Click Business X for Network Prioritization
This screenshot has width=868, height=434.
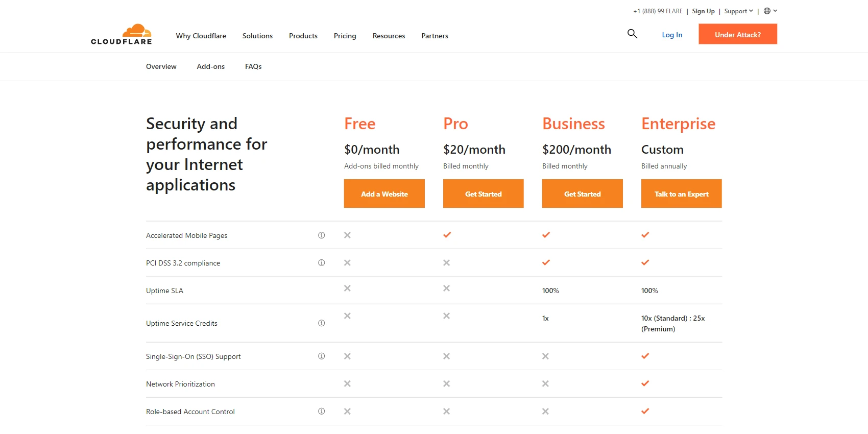[545, 384]
